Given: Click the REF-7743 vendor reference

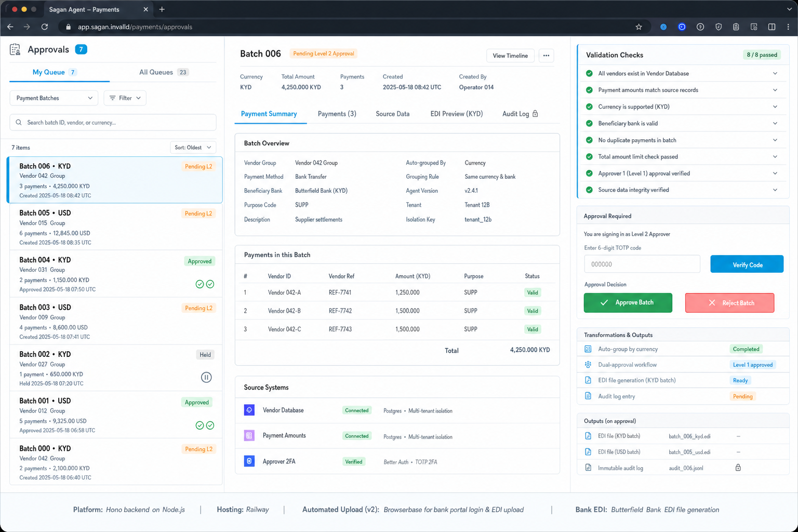Looking at the screenshot, I should [340, 329].
